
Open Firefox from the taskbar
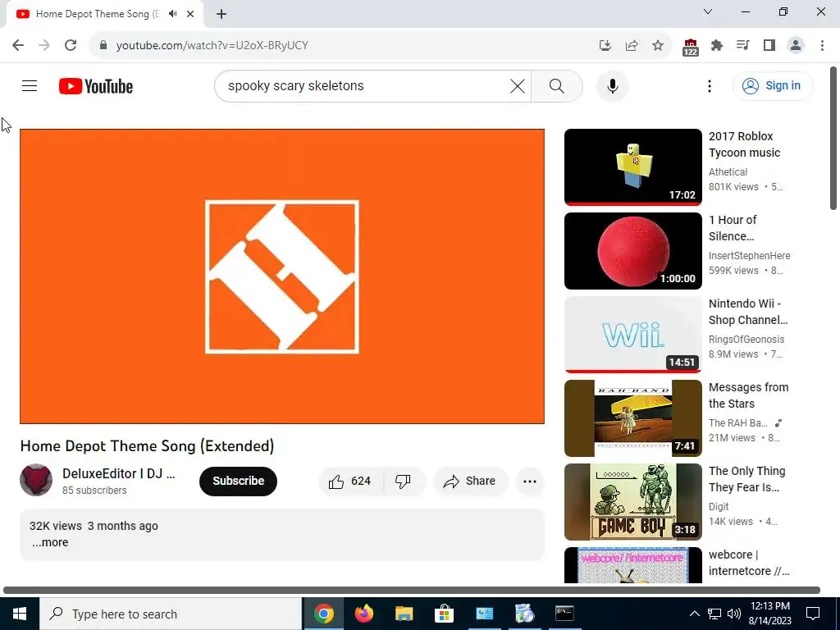[363, 614]
